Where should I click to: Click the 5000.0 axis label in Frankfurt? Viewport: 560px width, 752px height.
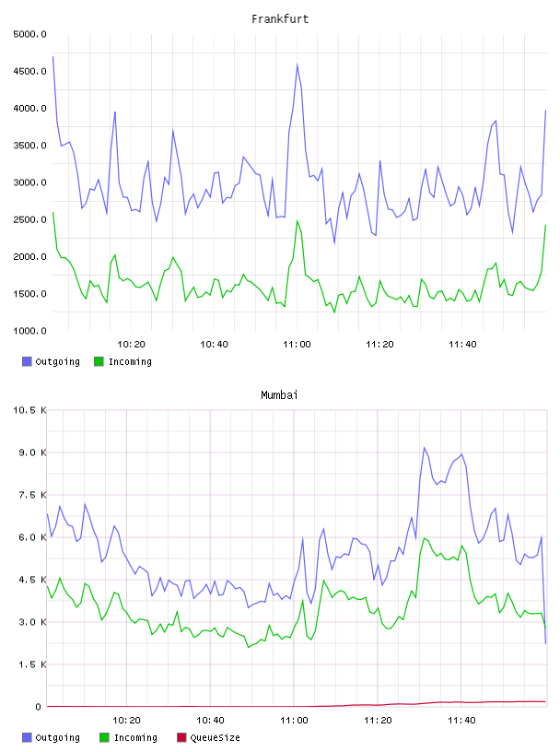click(29, 34)
